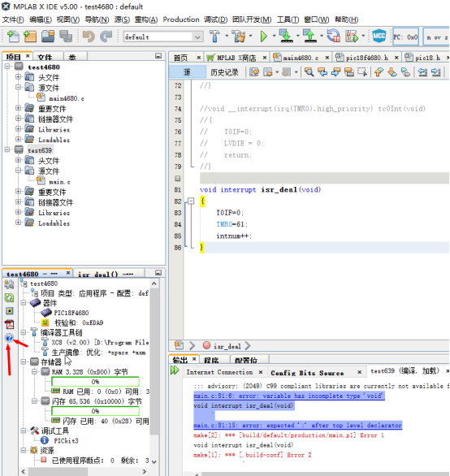Expand Loadables under test639 project
The image size is (450, 476).
[x=18, y=223]
